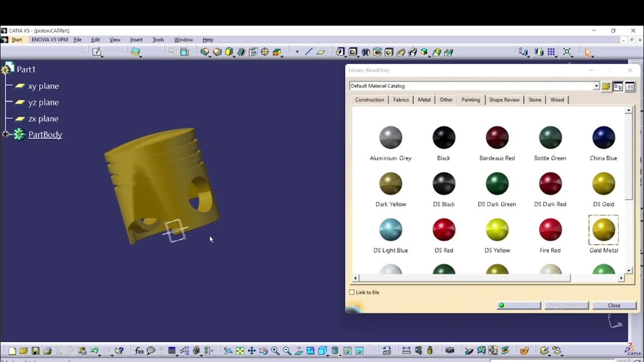Tick the Link to file checkbox
The height and width of the screenshot is (362, 644).
point(352,292)
